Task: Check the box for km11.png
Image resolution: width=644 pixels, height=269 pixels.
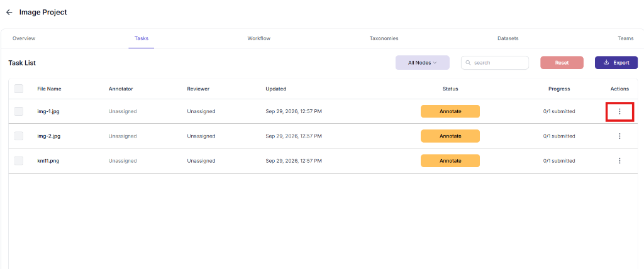Action: coord(19,161)
